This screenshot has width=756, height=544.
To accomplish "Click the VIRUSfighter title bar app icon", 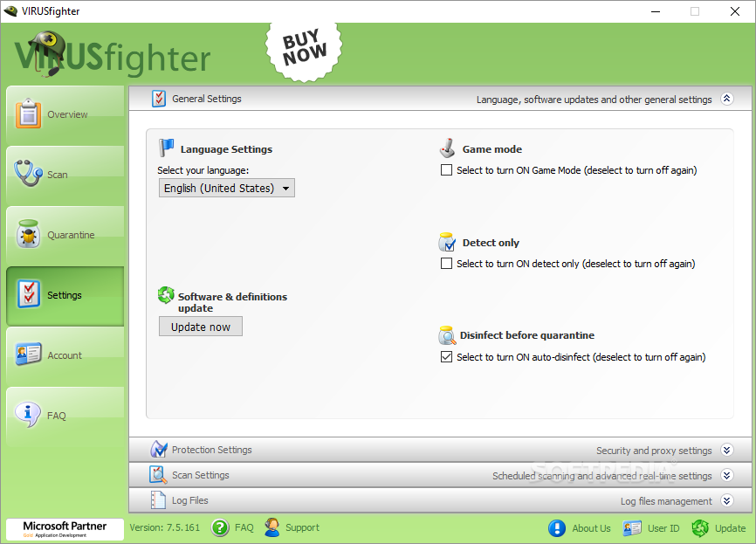I will [10, 10].
